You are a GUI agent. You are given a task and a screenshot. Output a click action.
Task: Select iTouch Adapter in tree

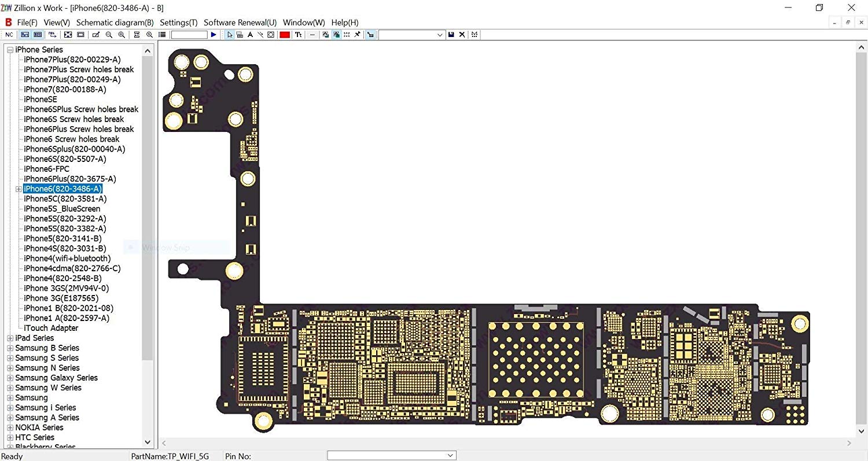[51, 328]
